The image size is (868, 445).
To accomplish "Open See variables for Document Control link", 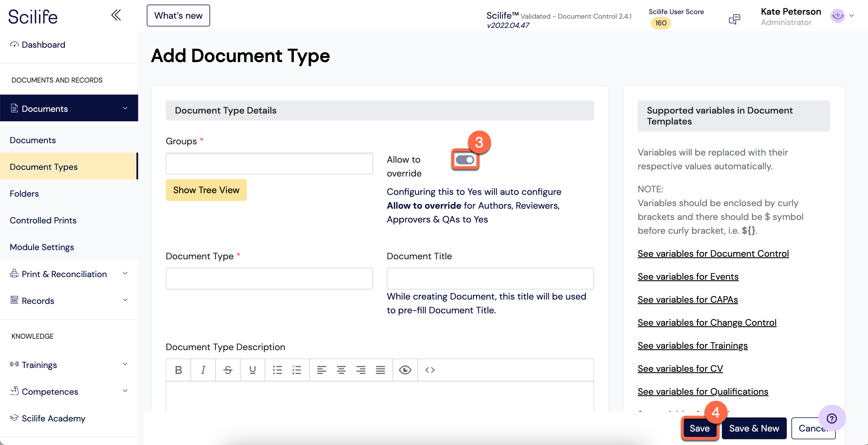I will click(713, 254).
